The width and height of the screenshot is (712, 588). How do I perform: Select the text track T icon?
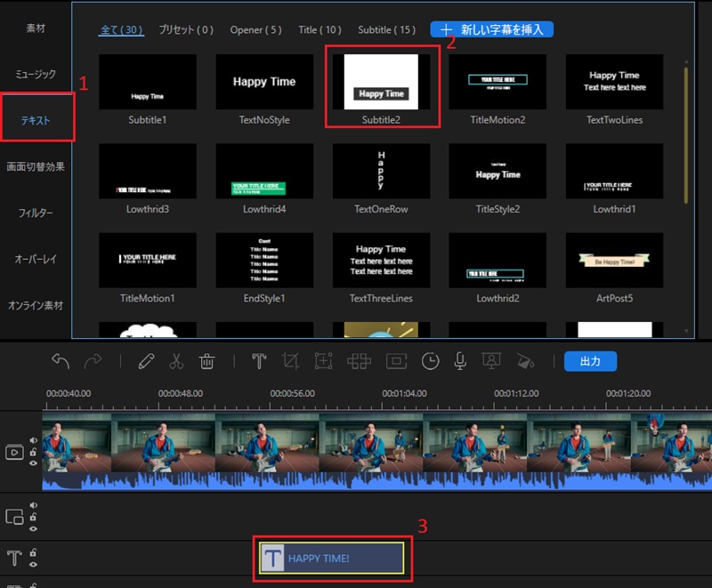tap(14, 558)
